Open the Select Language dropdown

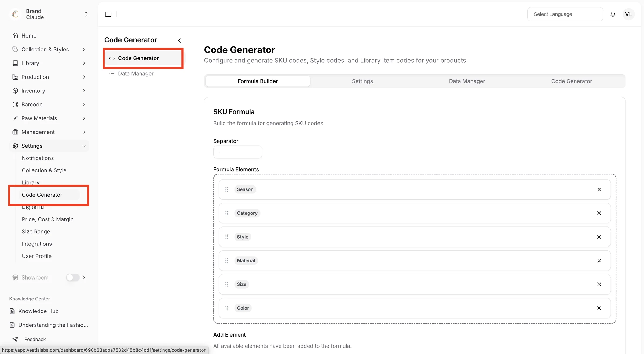[565, 14]
